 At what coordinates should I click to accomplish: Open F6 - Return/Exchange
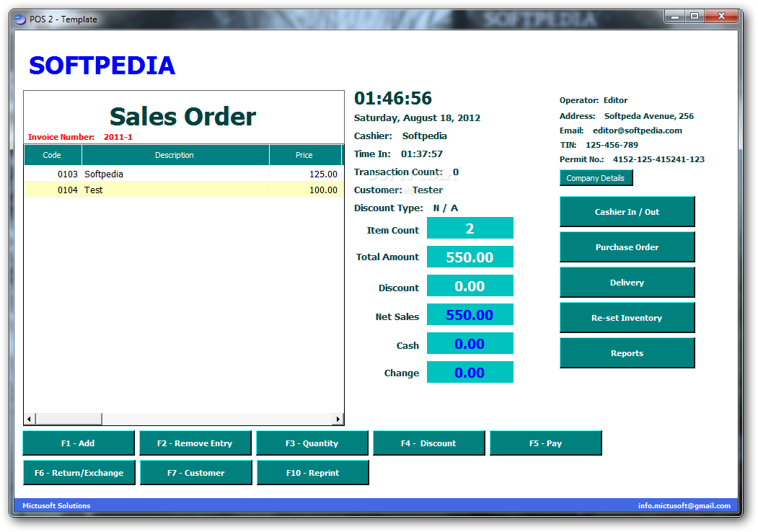coord(79,473)
